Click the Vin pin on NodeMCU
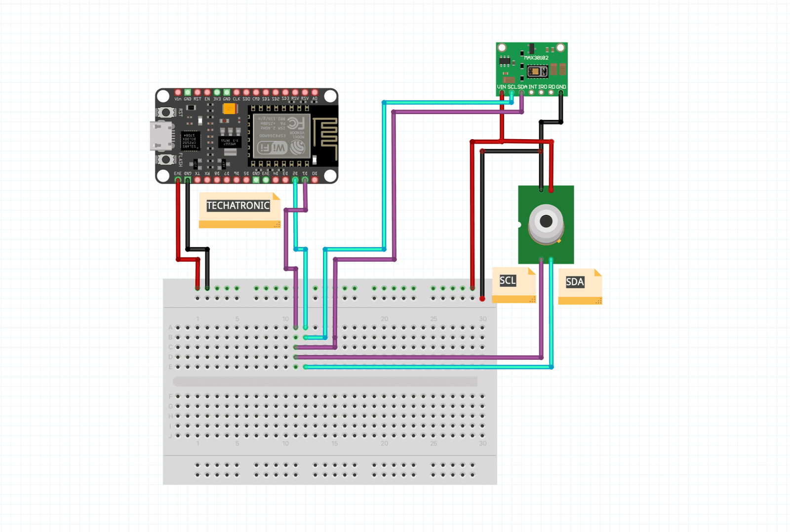This screenshot has width=790, height=532. tap(178, 92)
